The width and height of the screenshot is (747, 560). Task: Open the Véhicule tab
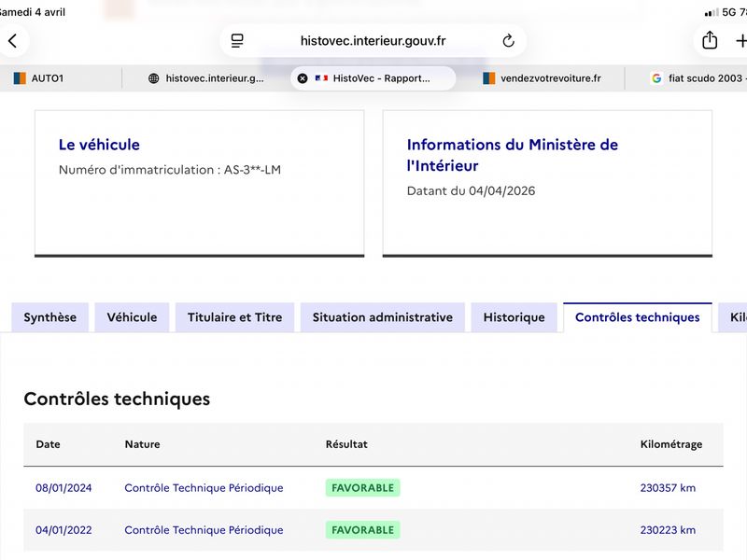132,317
